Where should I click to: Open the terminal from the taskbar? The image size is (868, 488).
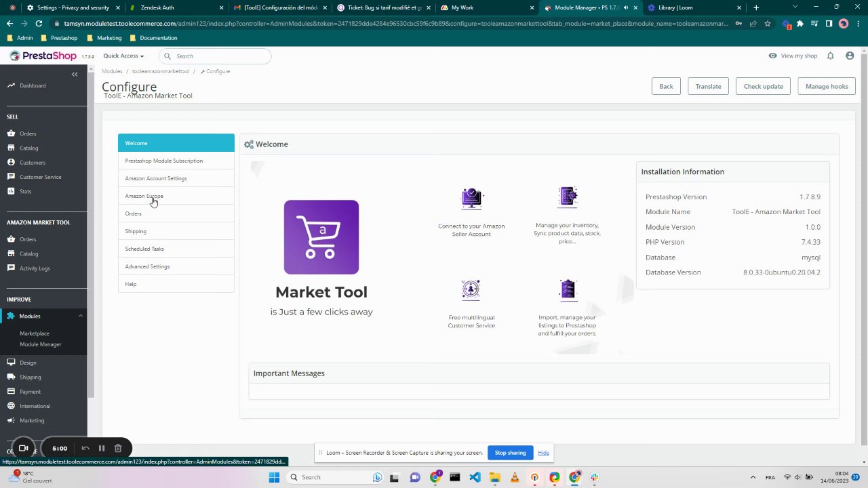455,477
